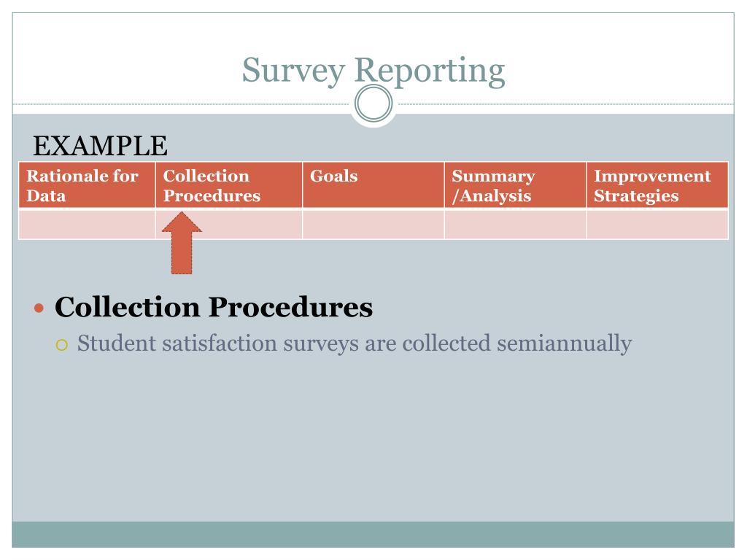The height and width of the screenshot is (560, 747).
Task: Click the empty cell under Goals
Action: point(373,225)
